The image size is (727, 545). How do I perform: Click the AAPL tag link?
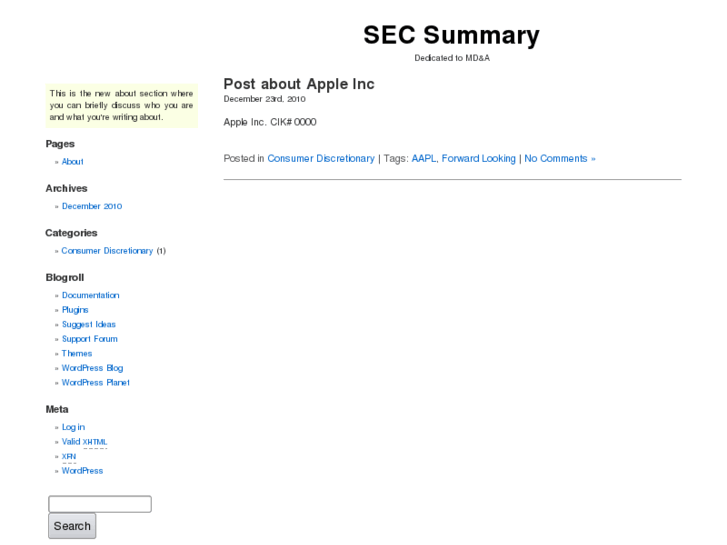(423, 158)
